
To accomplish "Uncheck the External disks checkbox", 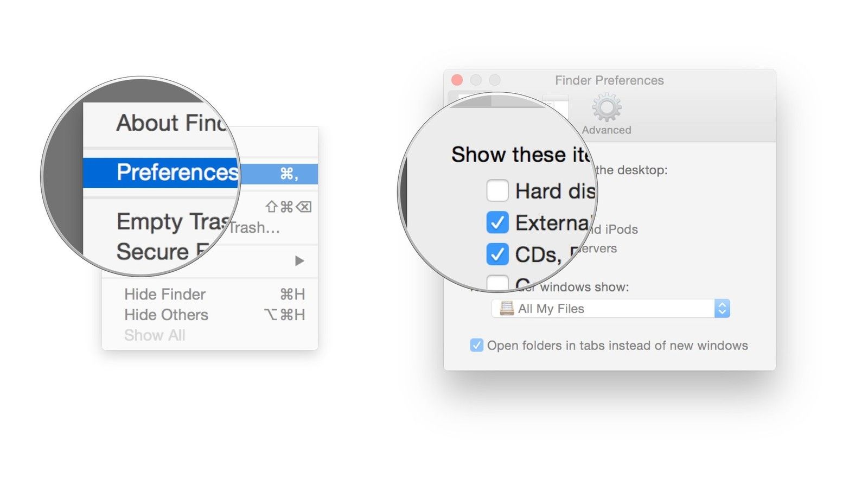I will (497, 222).
